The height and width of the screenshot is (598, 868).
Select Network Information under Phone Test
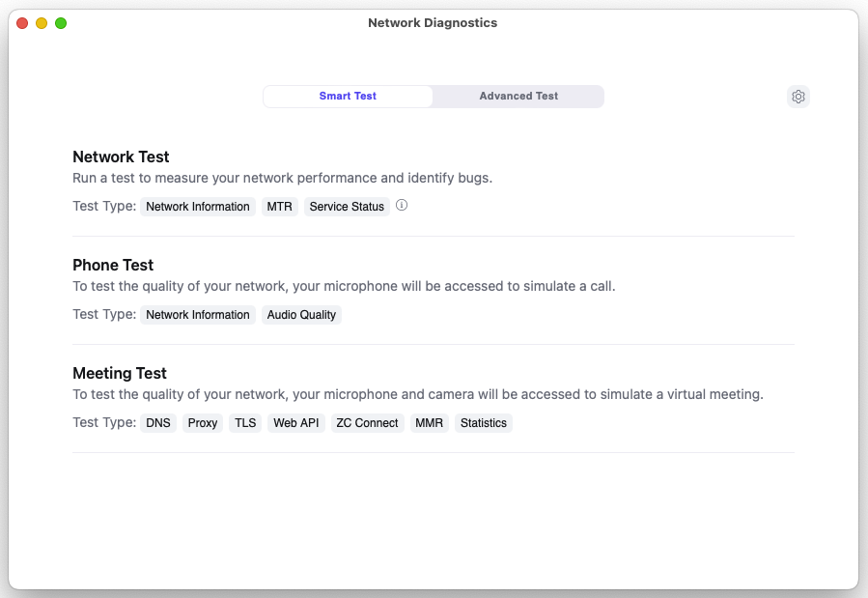click(198, 314)
